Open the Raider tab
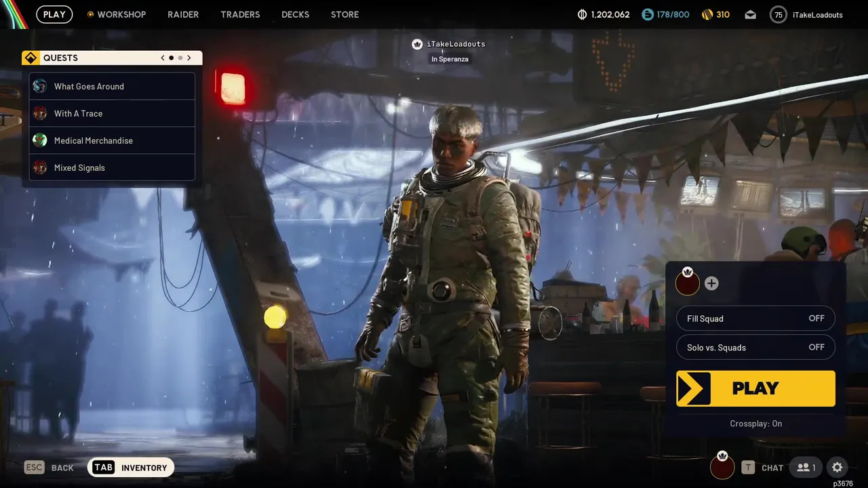This screenshot has height=488, width=868. point(183,14)
